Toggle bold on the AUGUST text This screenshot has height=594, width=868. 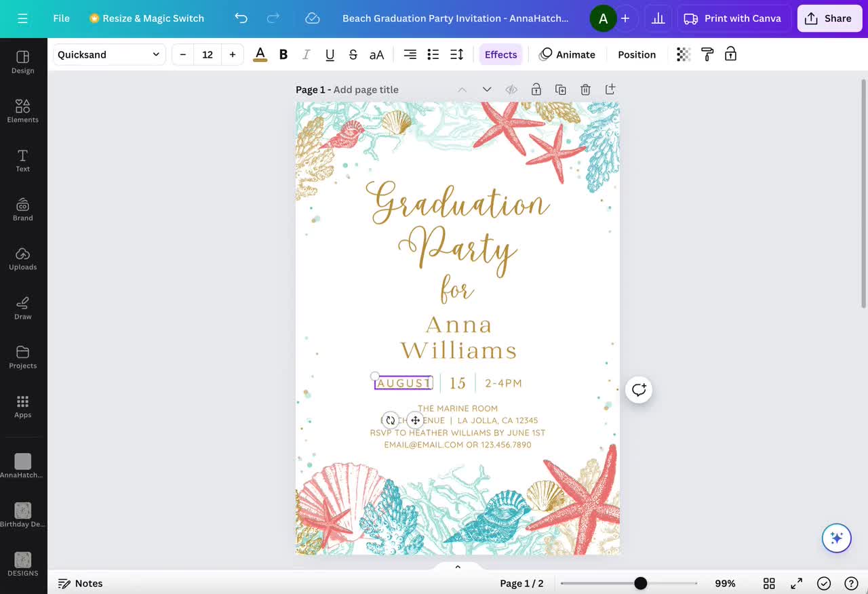tap(283, 54)
